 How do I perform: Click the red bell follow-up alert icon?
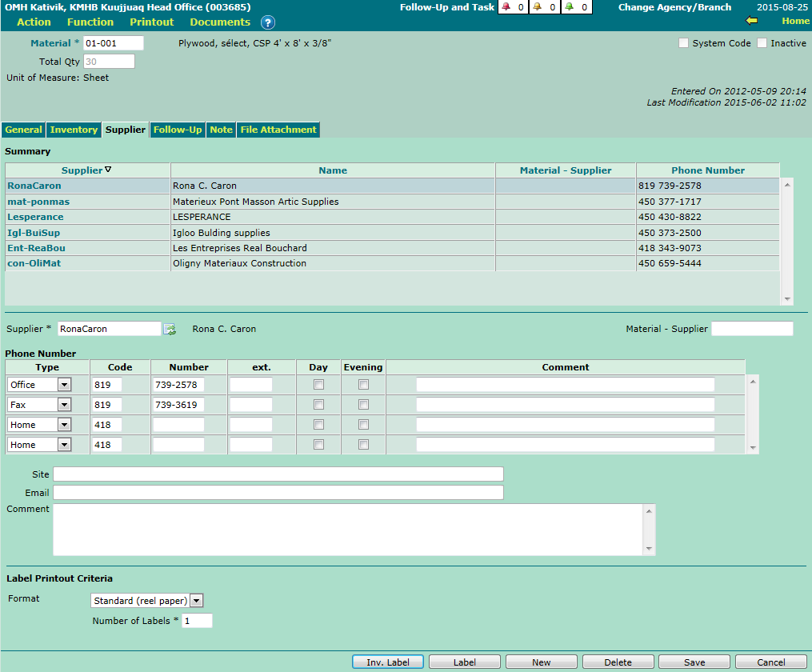[506, 6]
